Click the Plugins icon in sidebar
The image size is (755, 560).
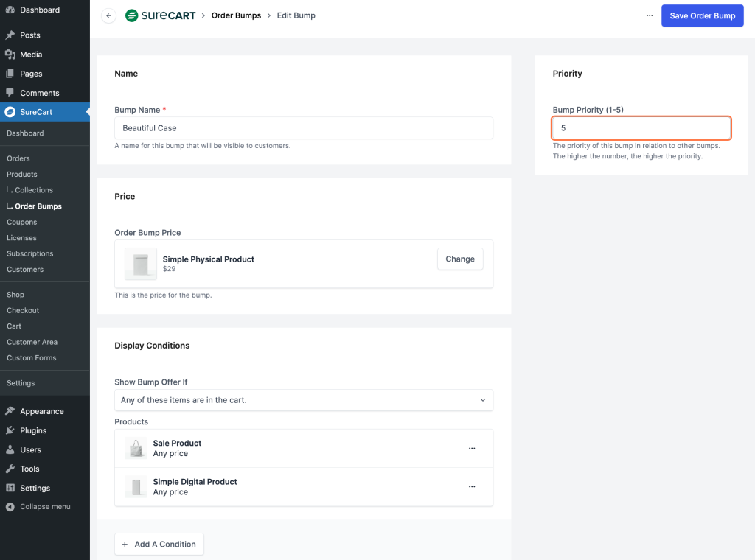[10, 430]
